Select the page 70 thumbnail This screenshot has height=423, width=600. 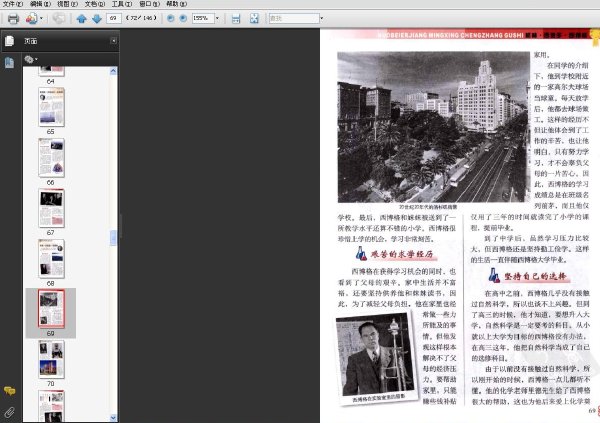tap(51, 359)
